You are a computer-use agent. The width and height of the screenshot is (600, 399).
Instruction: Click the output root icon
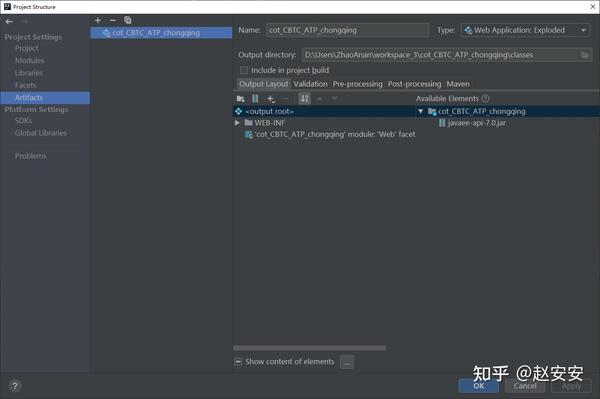pyautogui.click(x=238, y=111)
